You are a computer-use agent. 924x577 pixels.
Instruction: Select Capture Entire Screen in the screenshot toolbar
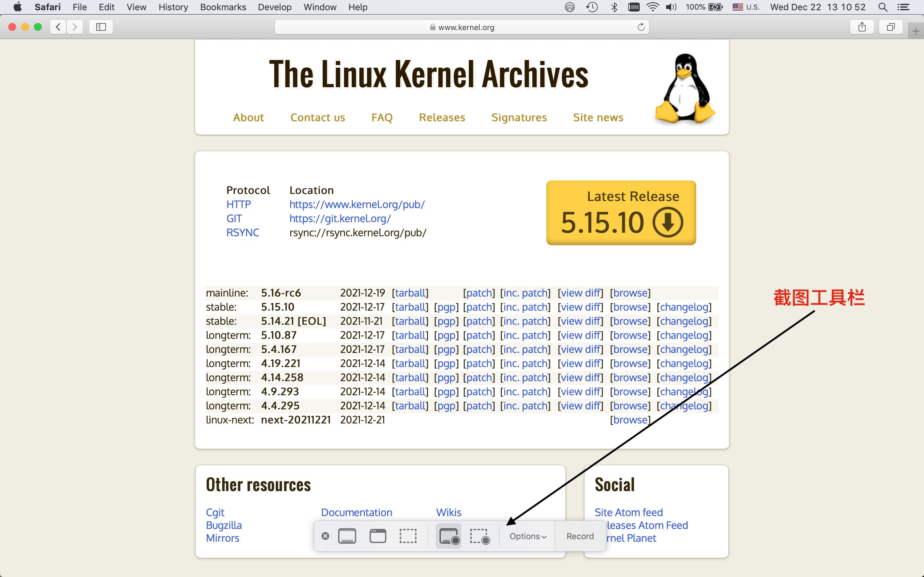347,536
